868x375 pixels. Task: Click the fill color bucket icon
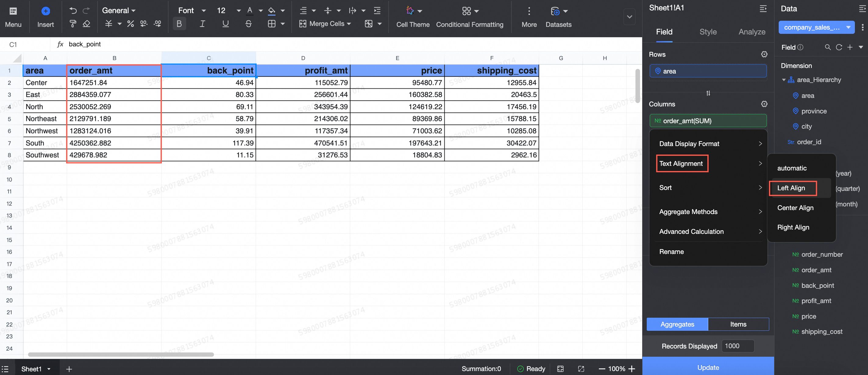[x=272, y=11]
